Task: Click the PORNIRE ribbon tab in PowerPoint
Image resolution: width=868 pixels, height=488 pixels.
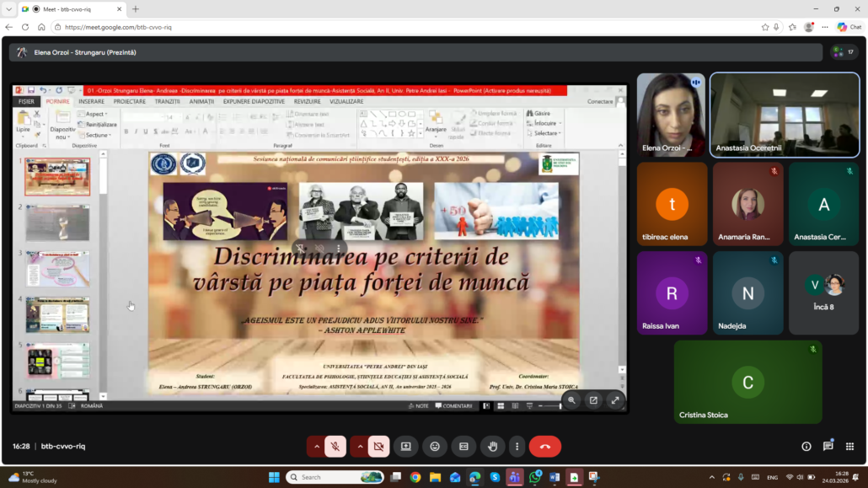Action: click(x=57, y=101)
